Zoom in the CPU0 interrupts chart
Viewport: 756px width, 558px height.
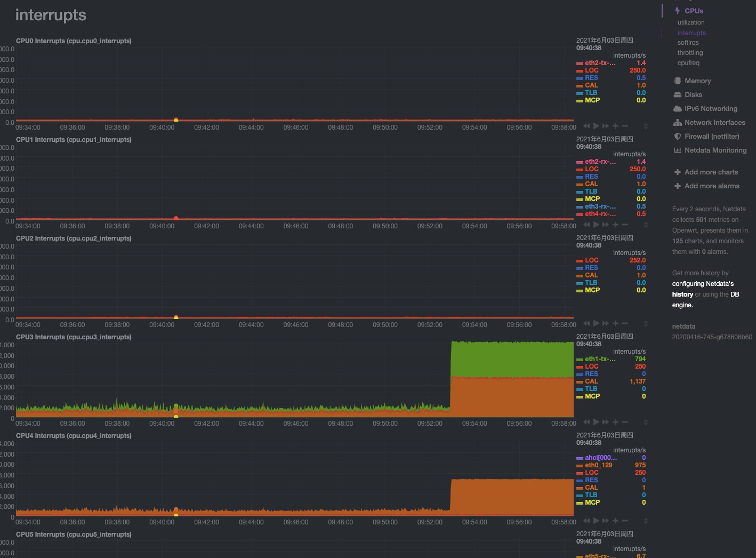click(615, 126)
